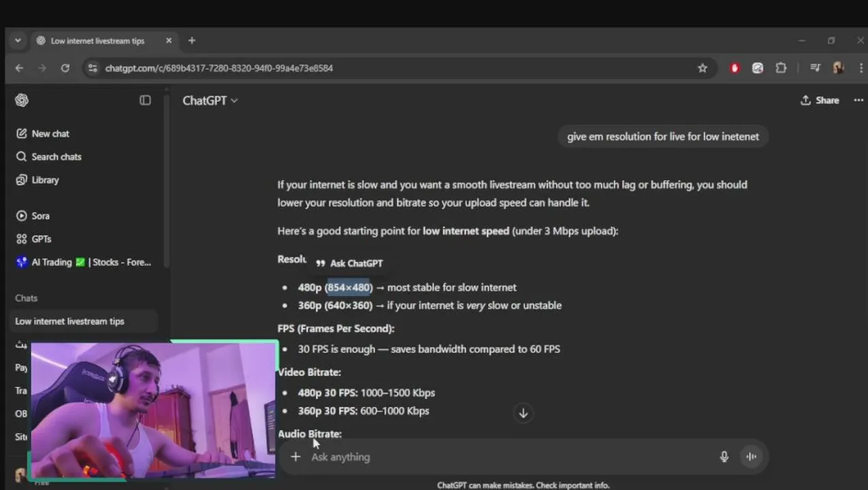Open the AI Trading Stocks GPT

click(x=83, y=262)
